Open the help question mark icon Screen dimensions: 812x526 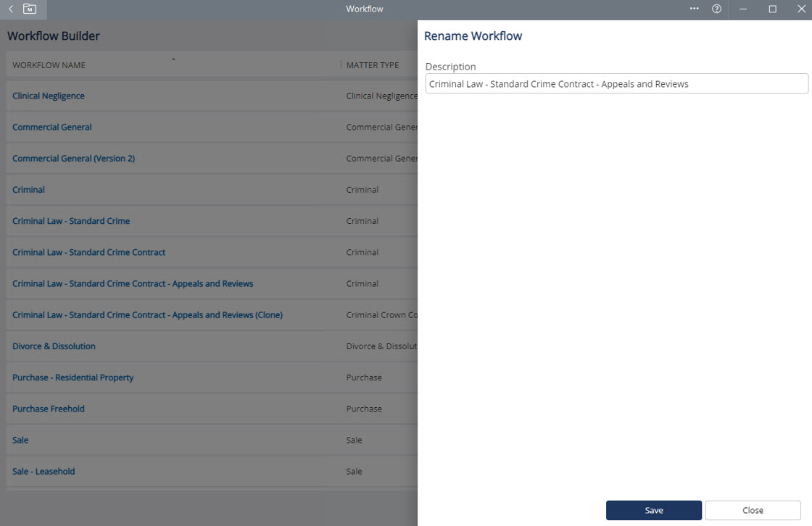coord(716,9)
